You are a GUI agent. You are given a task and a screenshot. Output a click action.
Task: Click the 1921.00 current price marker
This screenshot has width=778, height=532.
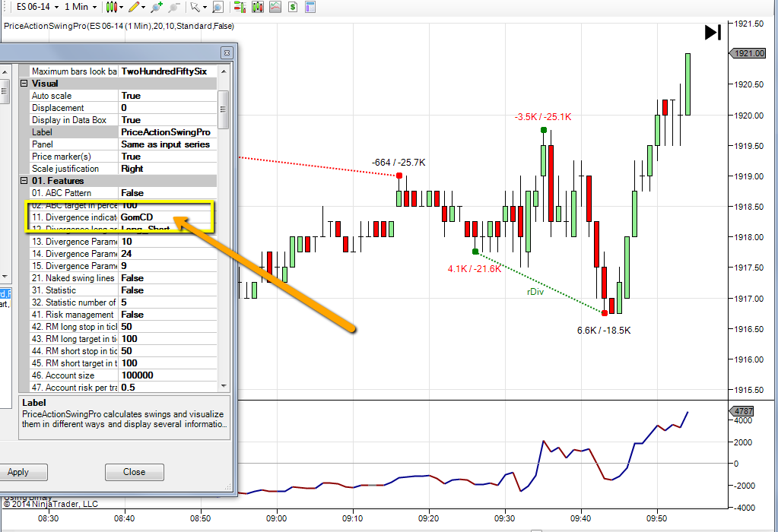748,53
